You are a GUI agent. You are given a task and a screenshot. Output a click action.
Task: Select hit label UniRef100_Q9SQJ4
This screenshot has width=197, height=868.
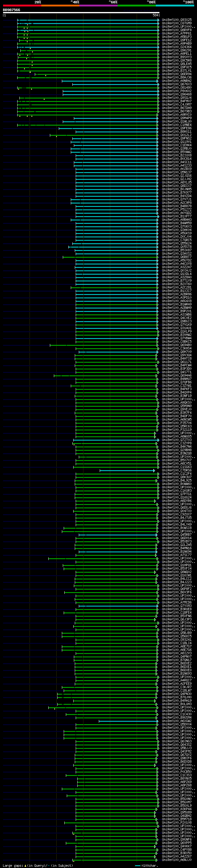point(176,98)
